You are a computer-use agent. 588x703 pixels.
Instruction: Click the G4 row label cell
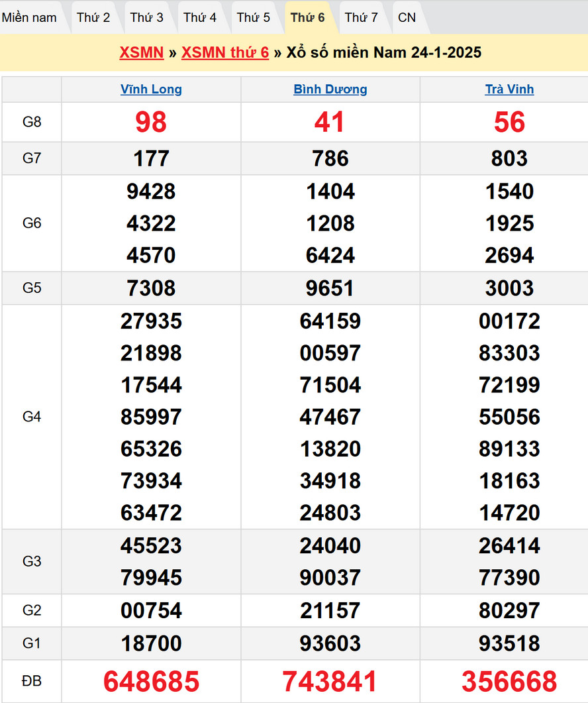[x=32, y=417]
